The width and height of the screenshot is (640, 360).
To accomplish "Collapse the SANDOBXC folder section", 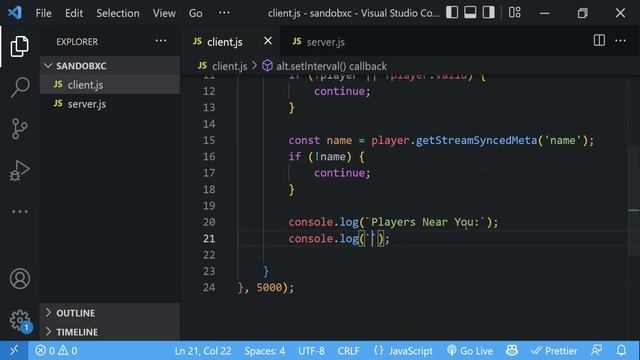I will click(x=110, y=66).
